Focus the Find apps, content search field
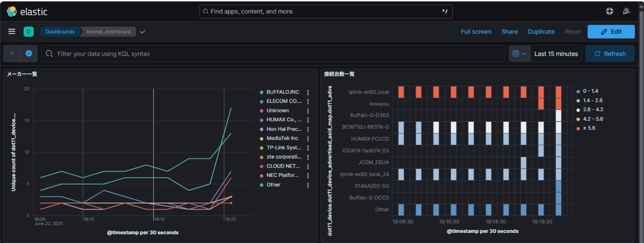This screenshot has width=644, height=243. click(326, 11)
